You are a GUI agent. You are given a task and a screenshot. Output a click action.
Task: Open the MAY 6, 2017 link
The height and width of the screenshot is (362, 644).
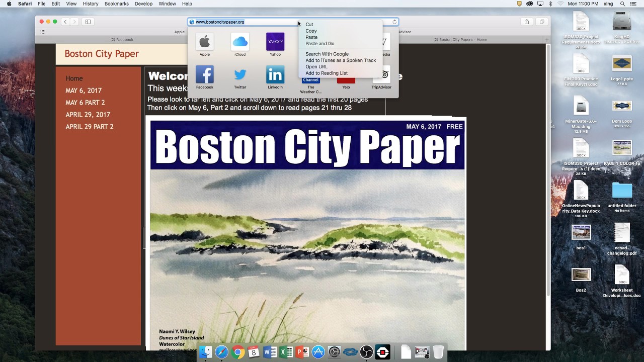[x=84, y=90]
